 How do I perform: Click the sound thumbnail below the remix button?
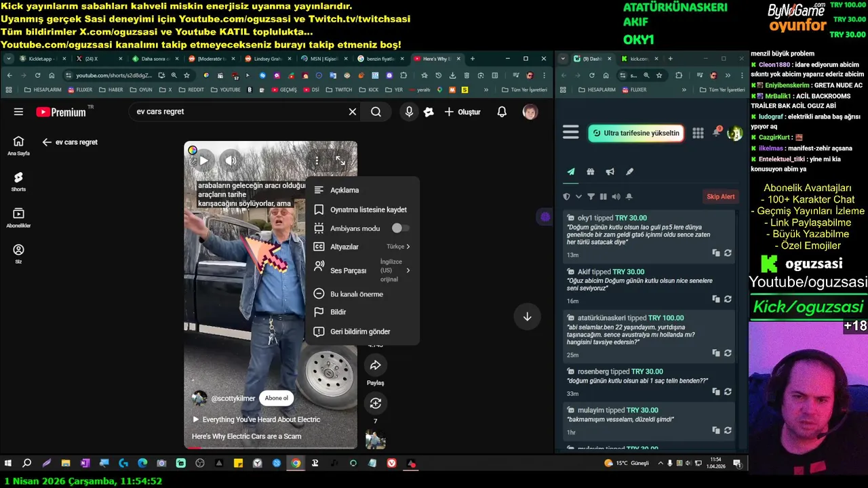pyautogui.click(x=375, y=440)
